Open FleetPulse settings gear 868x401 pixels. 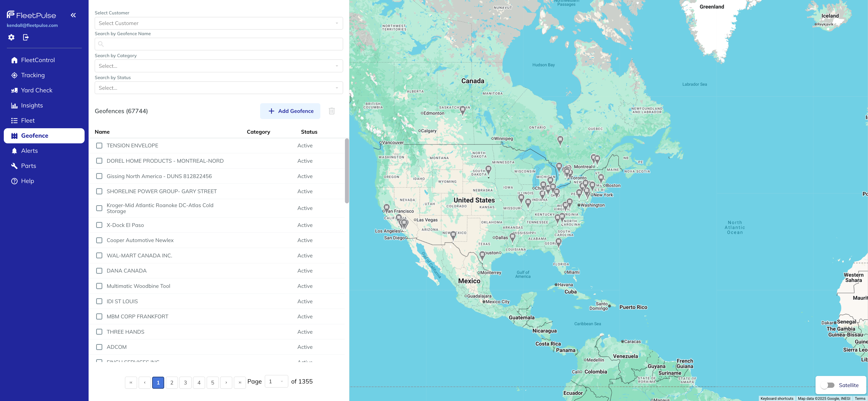(11, 37)
